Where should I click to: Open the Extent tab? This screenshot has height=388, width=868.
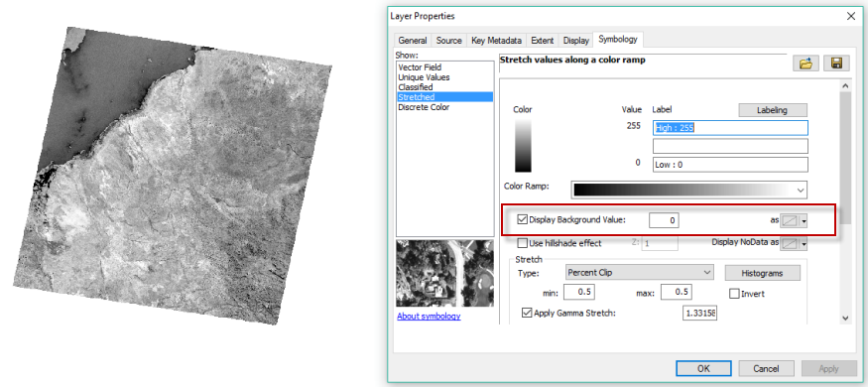point(542,41)
